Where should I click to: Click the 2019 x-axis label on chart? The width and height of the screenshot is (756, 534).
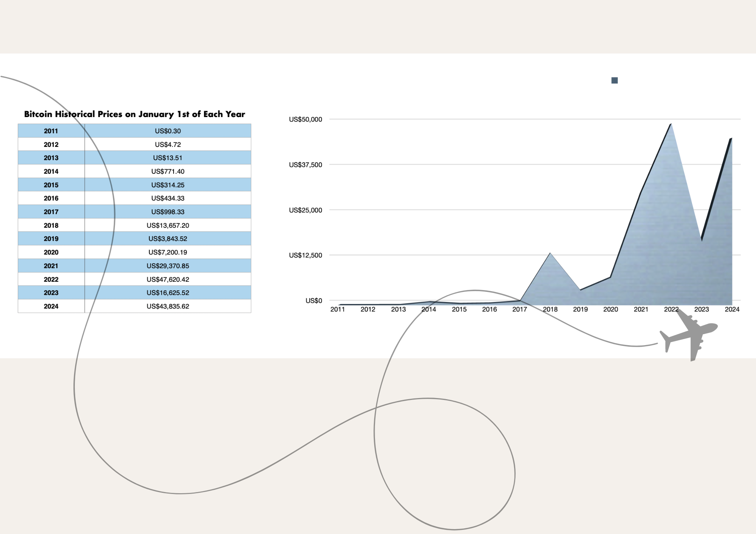pos(580,309)
